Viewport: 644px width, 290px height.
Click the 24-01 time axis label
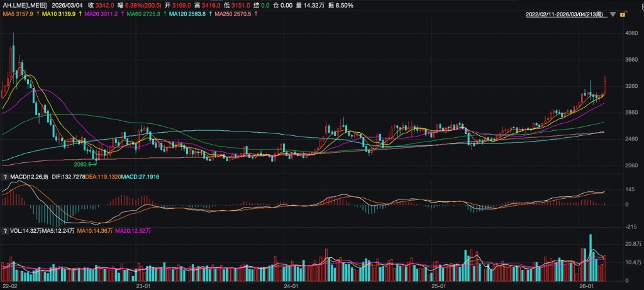[291, 286]
